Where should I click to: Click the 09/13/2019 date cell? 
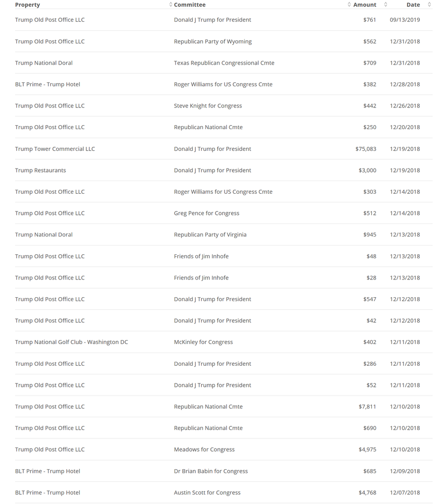click(405, 20)
